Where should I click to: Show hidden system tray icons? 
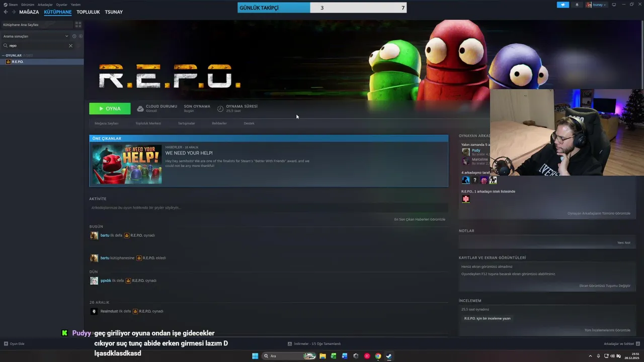tap(590, 356)
